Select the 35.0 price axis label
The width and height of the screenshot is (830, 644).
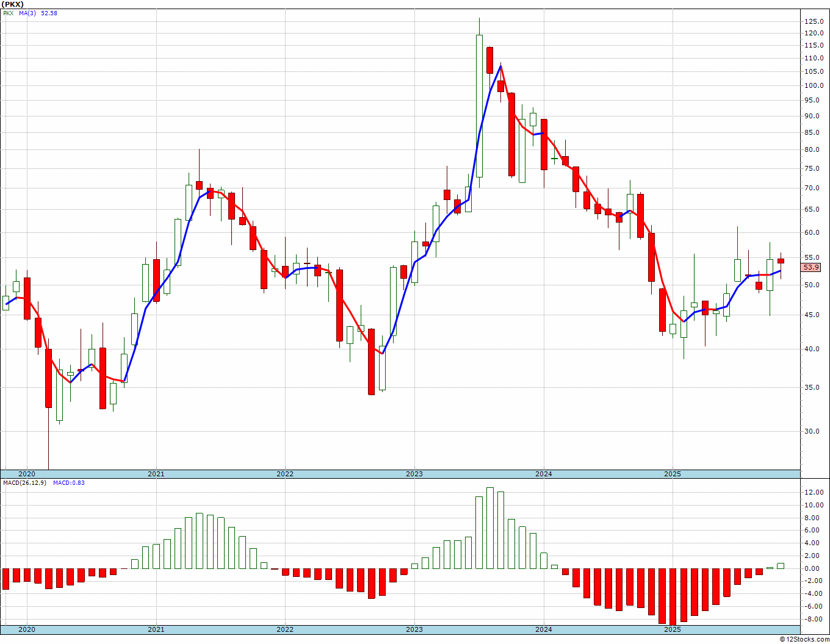812,387
